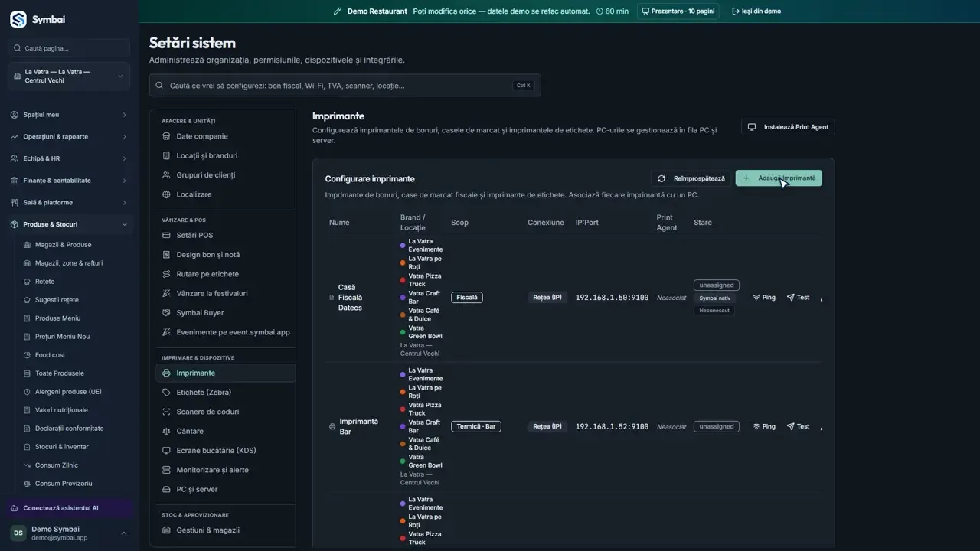Click the settings search field
Screen dimensions: 980x551
point(345,86)
